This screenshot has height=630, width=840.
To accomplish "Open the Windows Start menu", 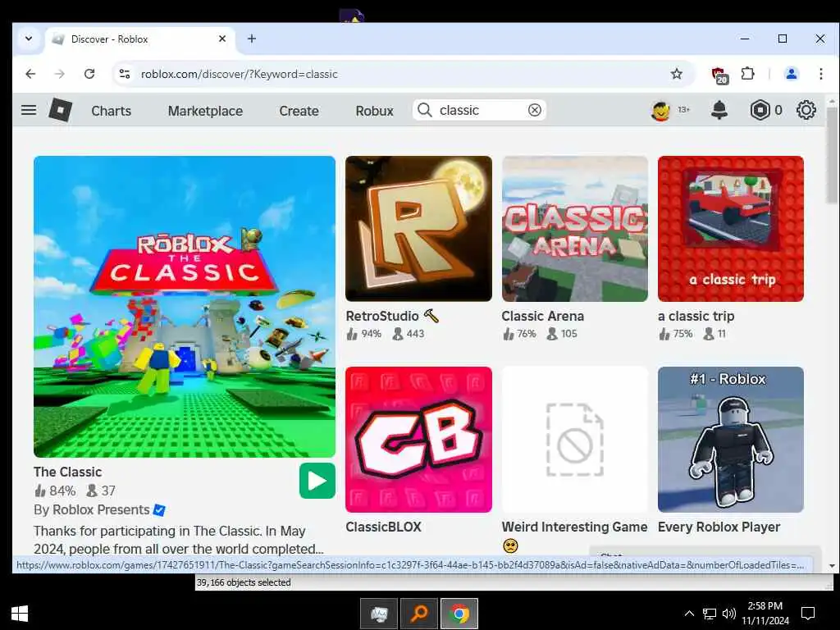I will 20,614.
